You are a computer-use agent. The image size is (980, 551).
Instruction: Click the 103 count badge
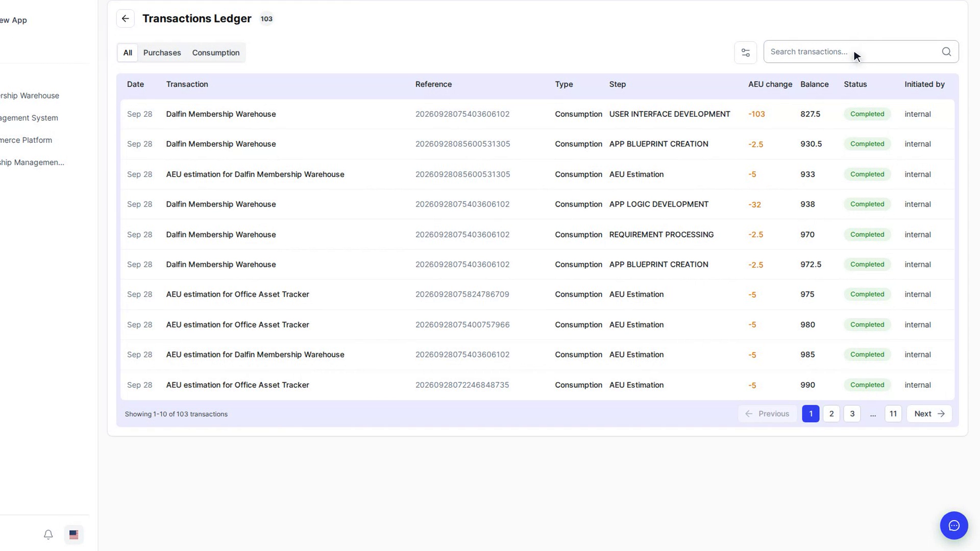pyautogui.click(x=266, y=19)
